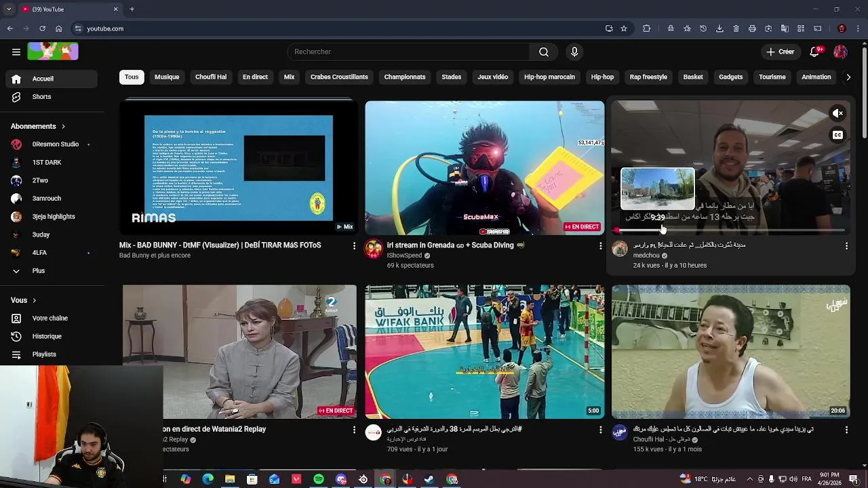Screen dimensions: 868x488
Task: Open Windows notification center icon
Action: [853, 479]
